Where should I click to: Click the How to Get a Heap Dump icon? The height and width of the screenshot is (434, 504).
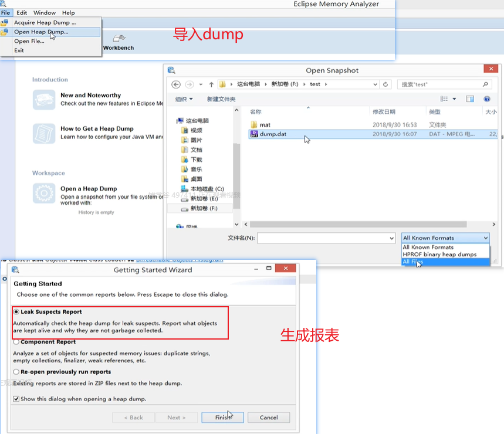coord(44,133)
